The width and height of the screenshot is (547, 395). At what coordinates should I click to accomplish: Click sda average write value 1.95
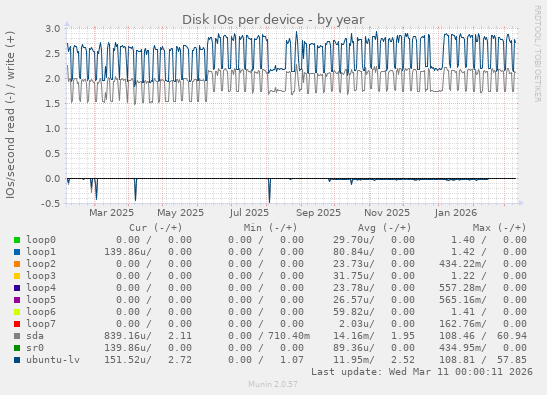403,336
